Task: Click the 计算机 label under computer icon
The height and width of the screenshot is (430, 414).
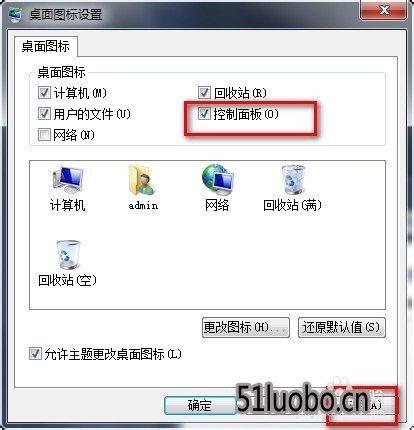Action: (x=68, y=205)
